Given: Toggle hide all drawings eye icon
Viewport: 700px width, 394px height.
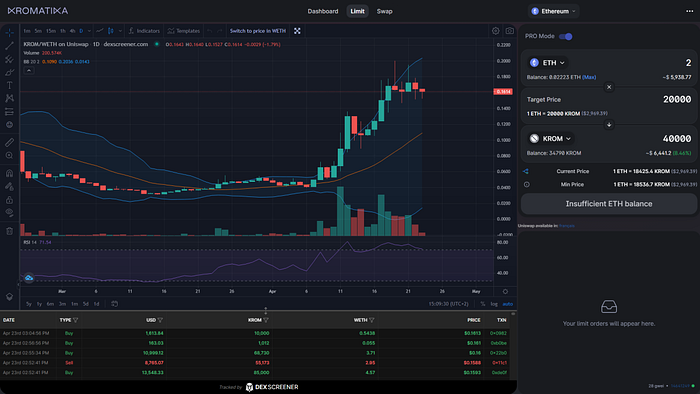Looking at the screenshot, I should pos(9,212).
